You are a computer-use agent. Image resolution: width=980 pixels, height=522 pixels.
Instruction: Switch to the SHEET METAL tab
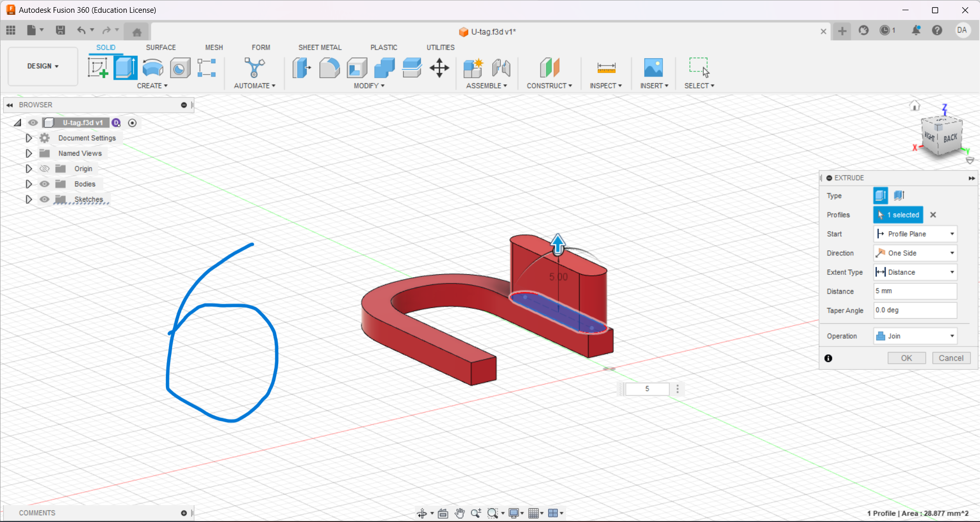click(x=320, y=48)
